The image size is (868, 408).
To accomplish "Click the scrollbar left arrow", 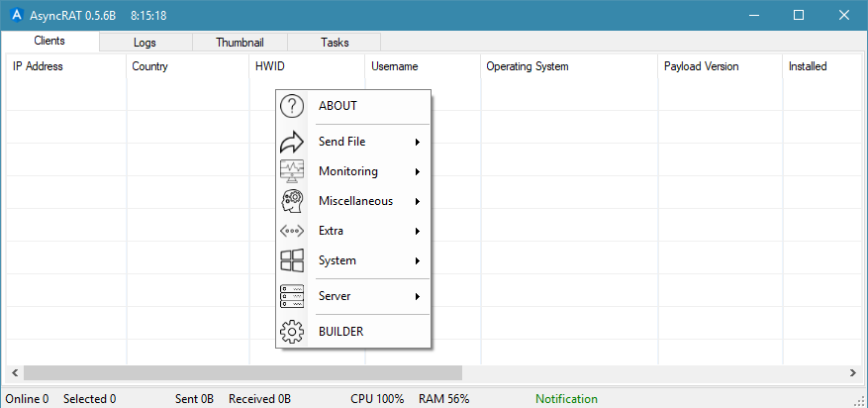I will 15,373.
